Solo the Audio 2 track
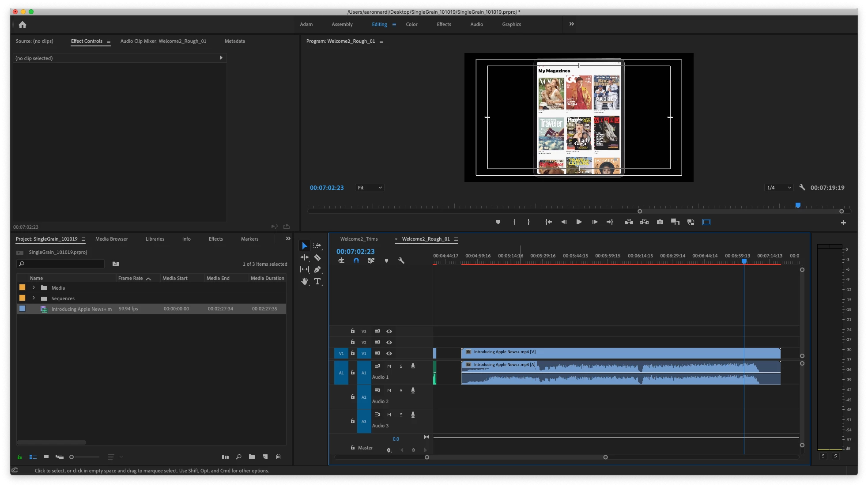This screenshot has height=487, width=868. (x=401, y=390)
